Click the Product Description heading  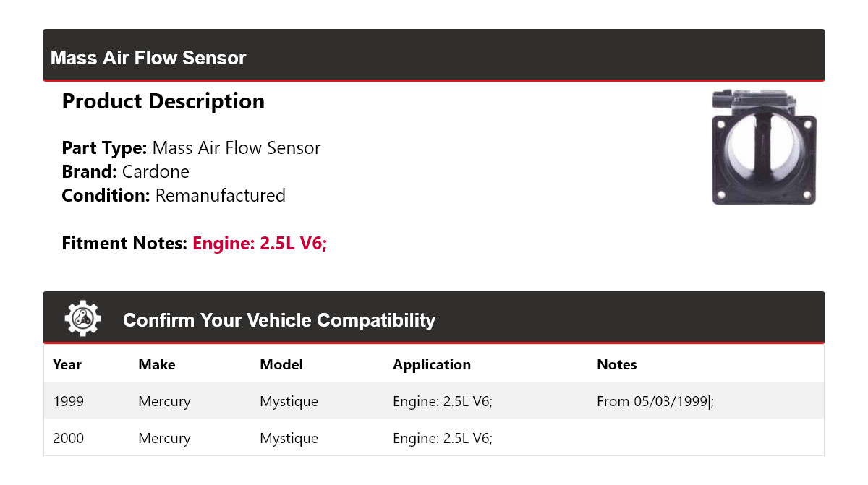tap(163, 101)
